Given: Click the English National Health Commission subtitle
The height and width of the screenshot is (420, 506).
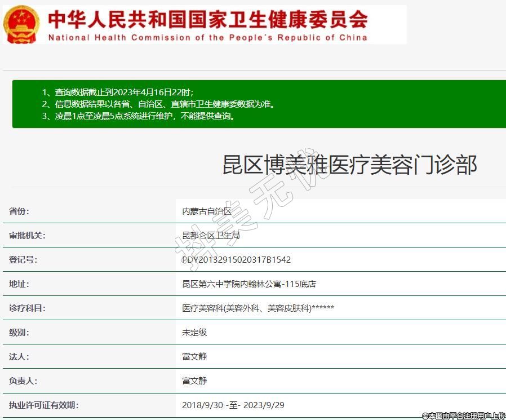Looking at the screenshot, I should click(207, 38).
